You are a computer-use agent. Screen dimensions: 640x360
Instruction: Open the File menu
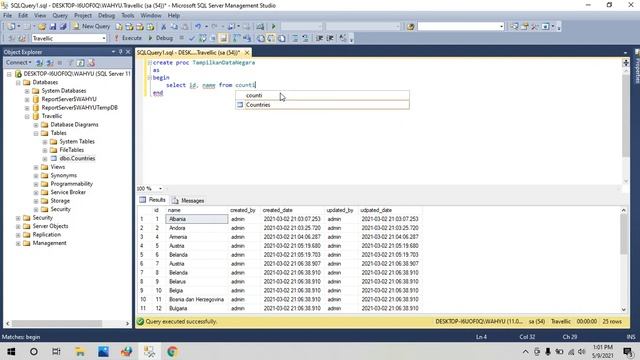[x=7, y=16]
